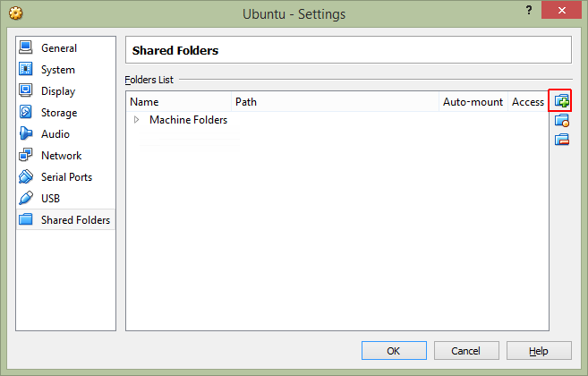Open the Shared Folders category
The width and height of the screenshot is (588, 376).
75,220
